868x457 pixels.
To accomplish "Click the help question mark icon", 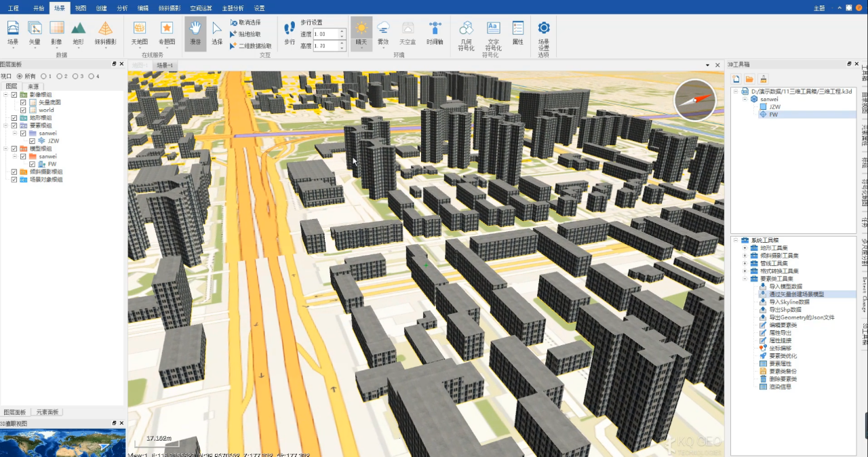I will pos(859,7).
